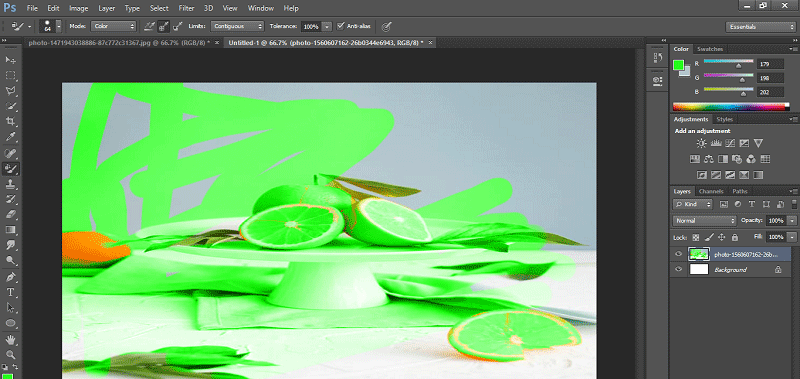Select the Pen tool
This screenshot has width=800, height=379.
10,277
